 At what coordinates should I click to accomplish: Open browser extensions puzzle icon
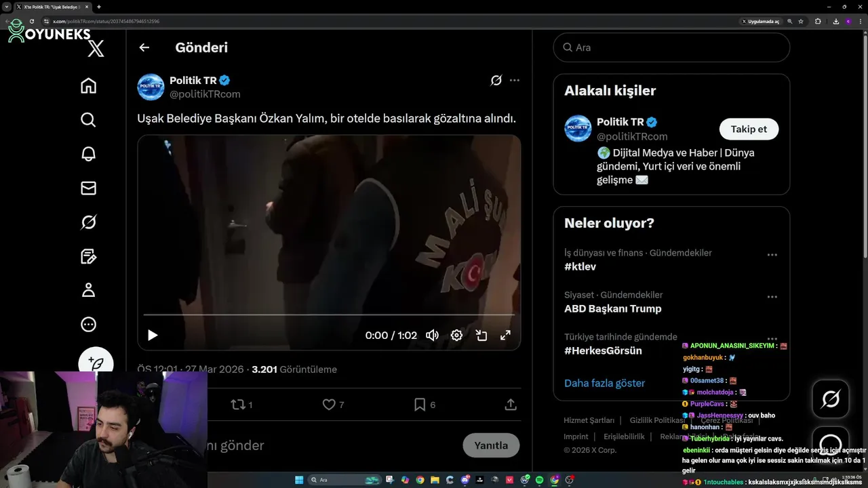pos(818,22)
